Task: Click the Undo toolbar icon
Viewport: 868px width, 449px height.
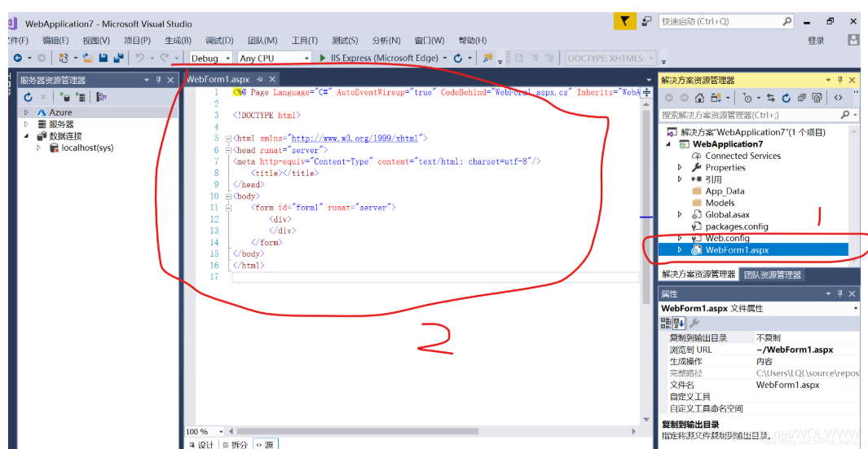Action: [140, 58]
